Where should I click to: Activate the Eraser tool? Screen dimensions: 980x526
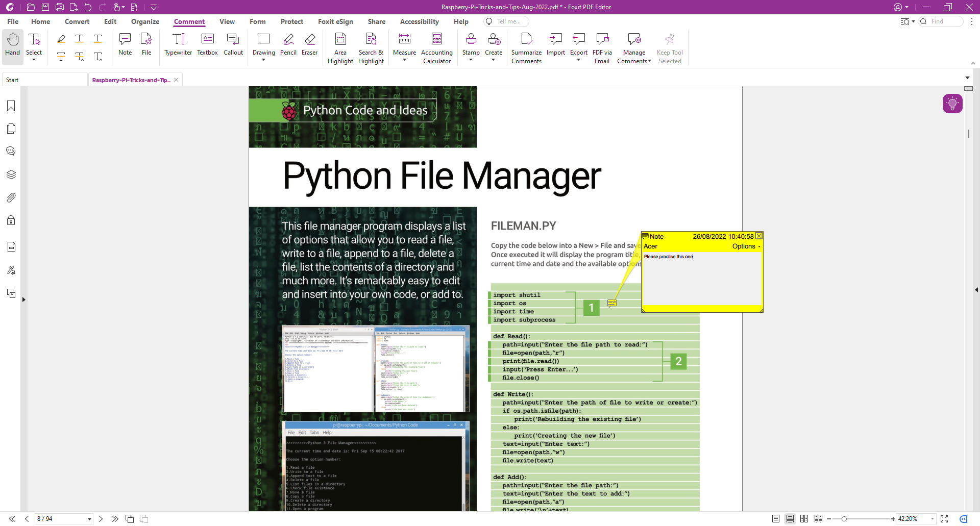310,46
